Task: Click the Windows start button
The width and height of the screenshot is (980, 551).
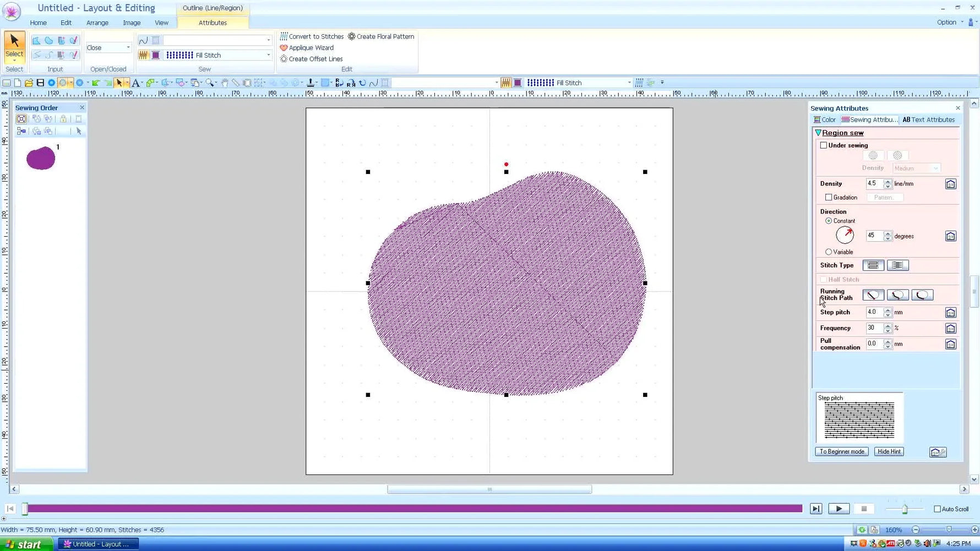Action: click(x=26, y=544)
